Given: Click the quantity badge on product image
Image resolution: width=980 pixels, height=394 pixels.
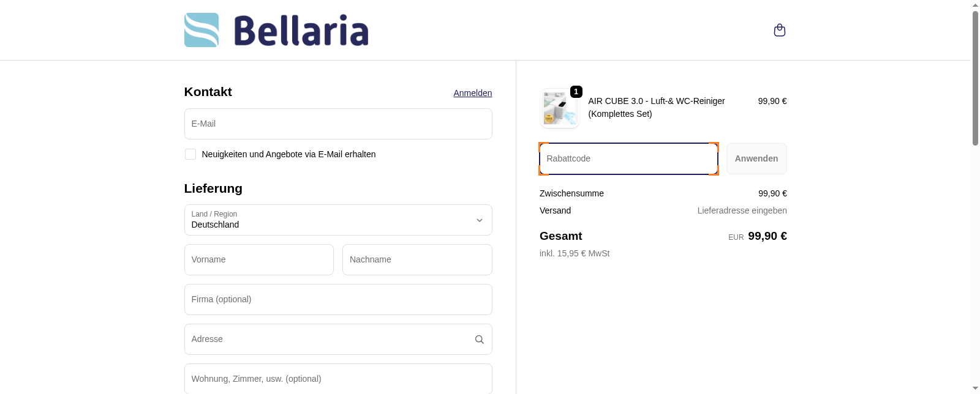Looking at the screenshot, I should point(576,92).
